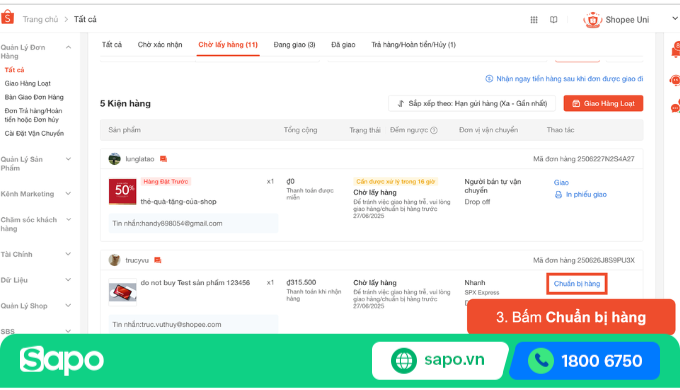
Task: Open Bàn Giao Đơn Hàng in sidebar
Action: pyautogui.click(x=34, y=97)
